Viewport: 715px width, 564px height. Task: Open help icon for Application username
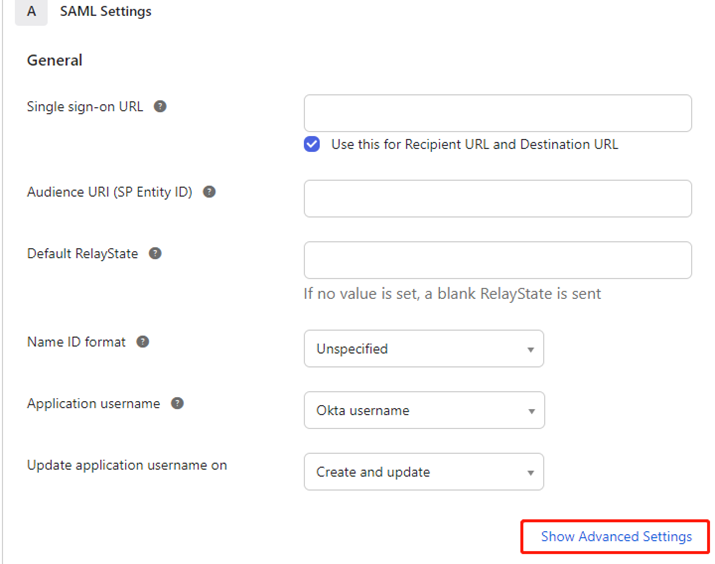pyautogui.click(x=177, y=404)
